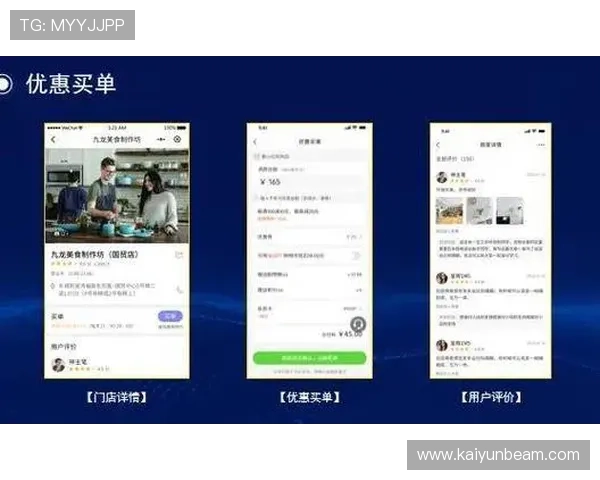The width and height of the screenshot is (600, 480).
Task: Tap star rating under 神主笔 on review screen
Action: click(462, 181)
